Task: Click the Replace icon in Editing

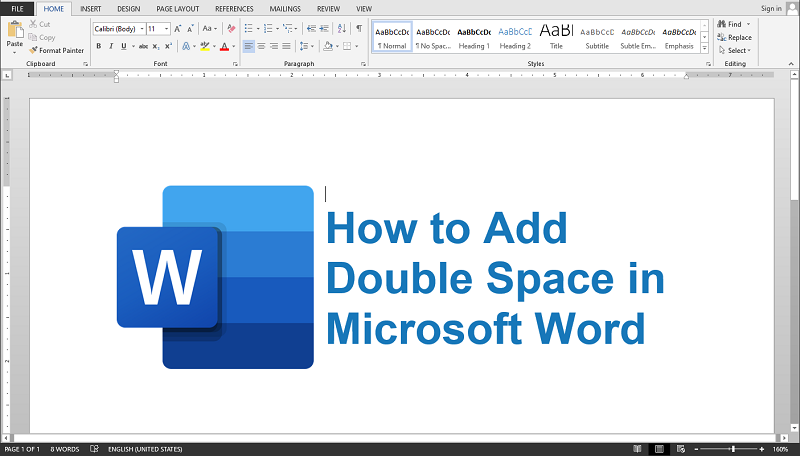Action: pos(721,37)
